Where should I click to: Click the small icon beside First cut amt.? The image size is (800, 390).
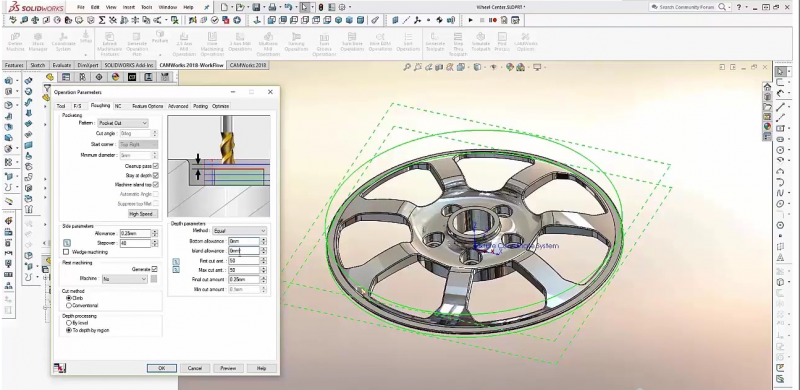tap(176, 261)
